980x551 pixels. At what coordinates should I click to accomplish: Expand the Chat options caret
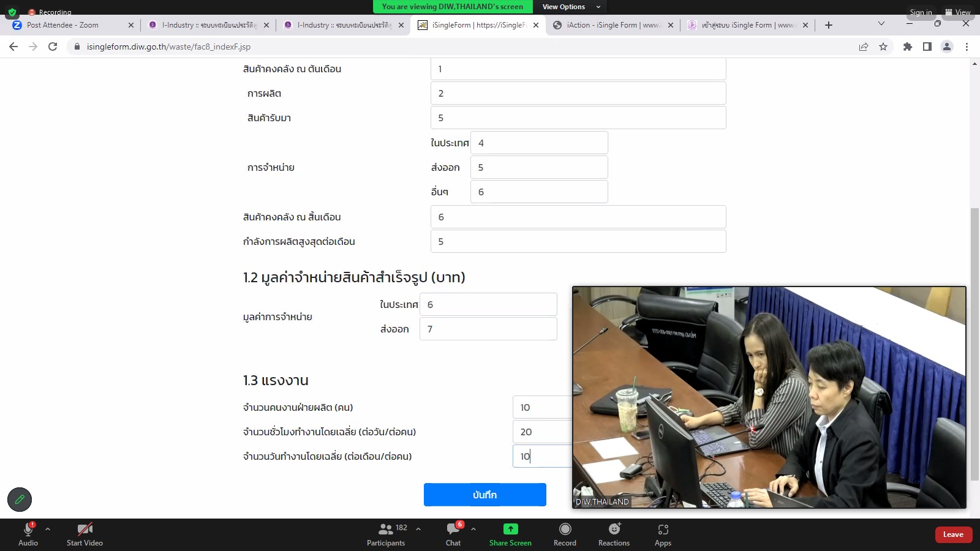coord(473,529)
